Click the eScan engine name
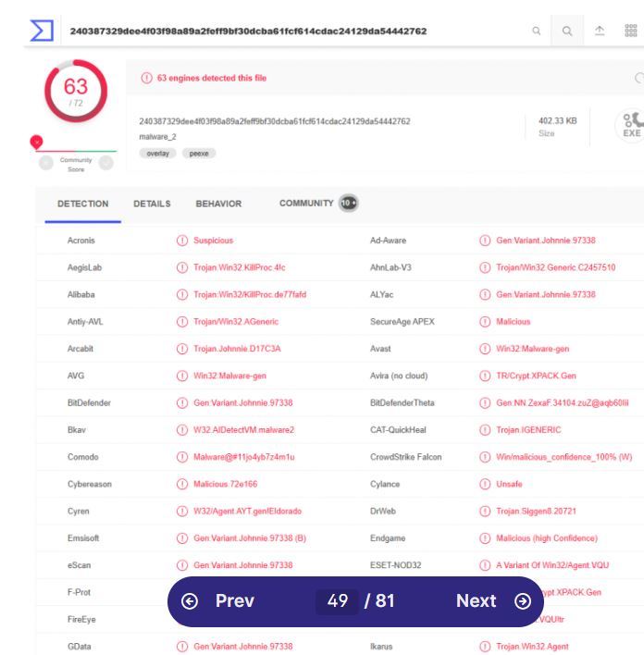 coord(79,565)
